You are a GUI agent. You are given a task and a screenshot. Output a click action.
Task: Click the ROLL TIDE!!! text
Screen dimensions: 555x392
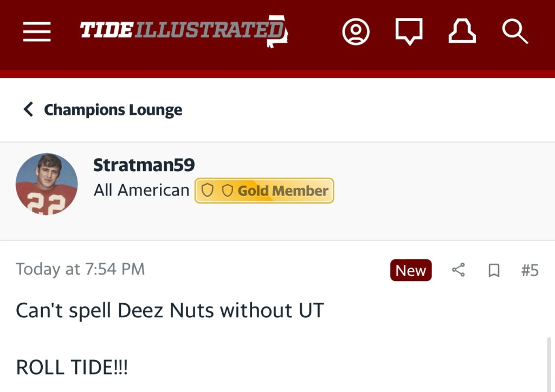[x=72, y=368]
